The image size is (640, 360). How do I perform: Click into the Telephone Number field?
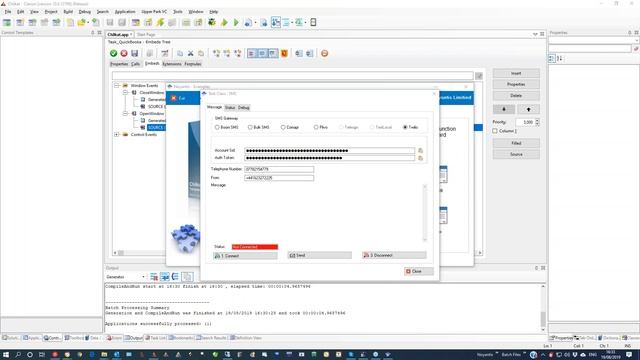279,169
